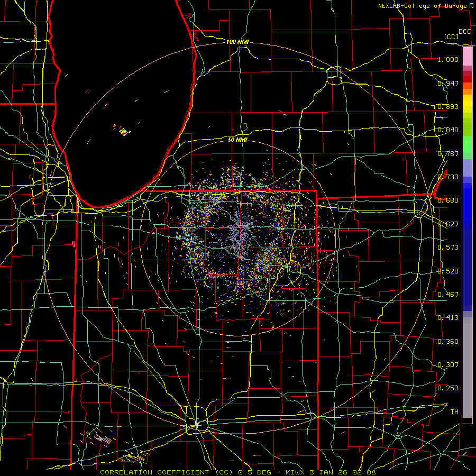The width and height of the screenshot is (476, 476).
Task: Click the 0.627 scale value
Action: point(448,224)
